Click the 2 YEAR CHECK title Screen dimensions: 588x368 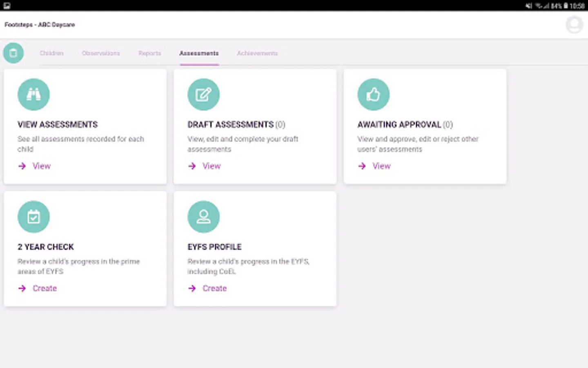click(x=46, y=247)
